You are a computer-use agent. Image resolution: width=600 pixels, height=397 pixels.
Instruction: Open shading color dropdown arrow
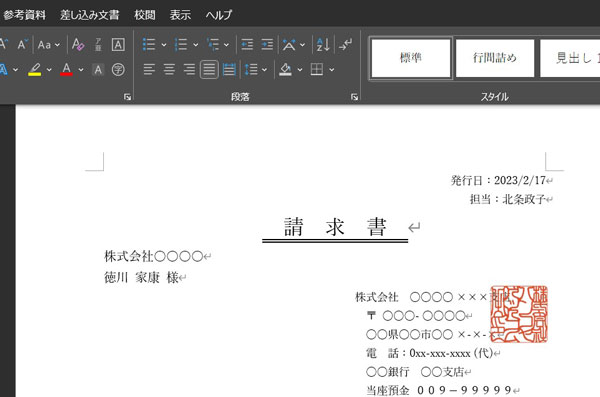300,70
